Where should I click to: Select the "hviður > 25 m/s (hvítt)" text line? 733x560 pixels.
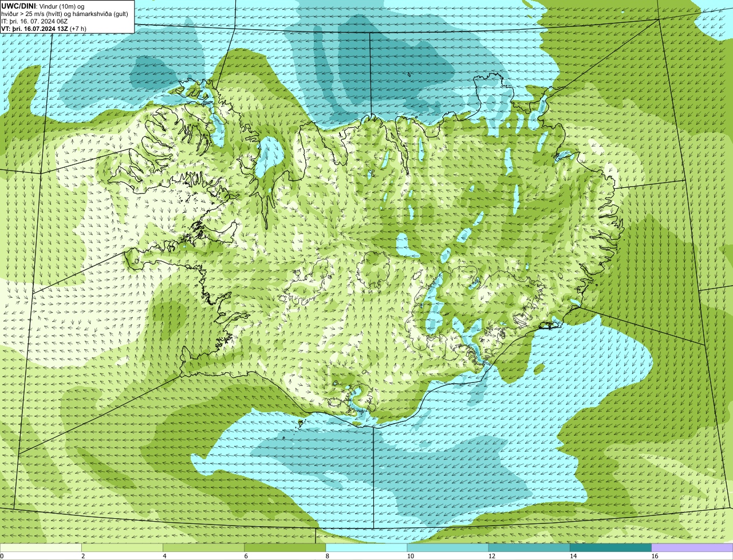65,14
